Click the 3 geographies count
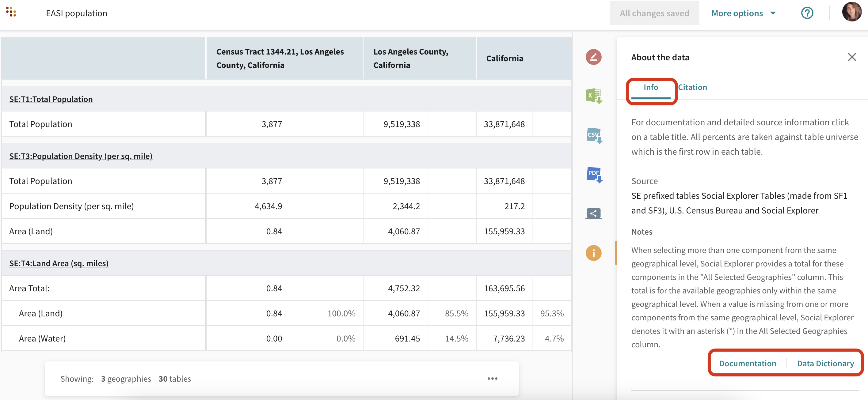The width and height of the screenshot is (868, 400). point(126,379)
